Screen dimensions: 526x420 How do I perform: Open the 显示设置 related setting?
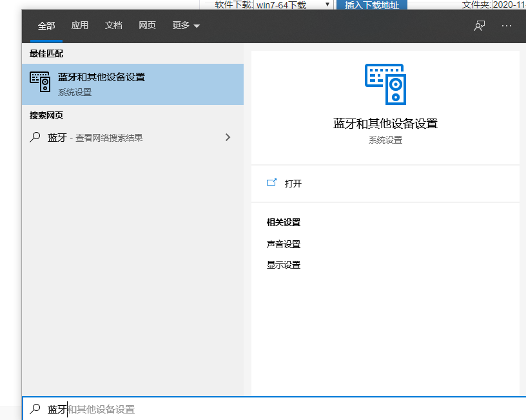click(284, 265)
